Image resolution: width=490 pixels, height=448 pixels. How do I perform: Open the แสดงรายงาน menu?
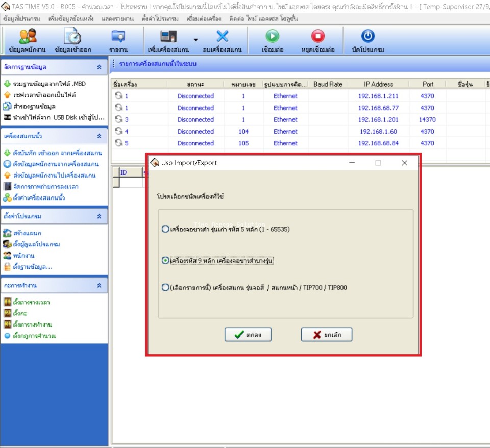point(117,19)
